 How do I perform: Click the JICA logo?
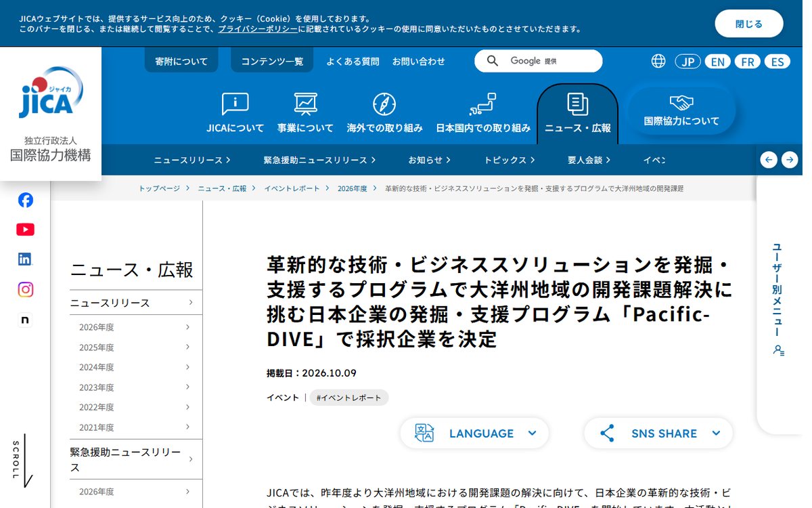(51, 93)
